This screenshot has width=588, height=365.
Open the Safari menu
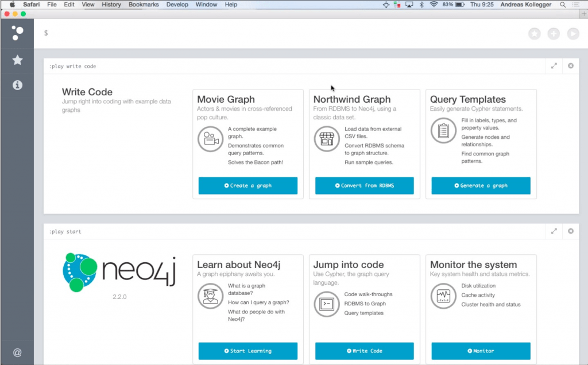click(31, 5)
